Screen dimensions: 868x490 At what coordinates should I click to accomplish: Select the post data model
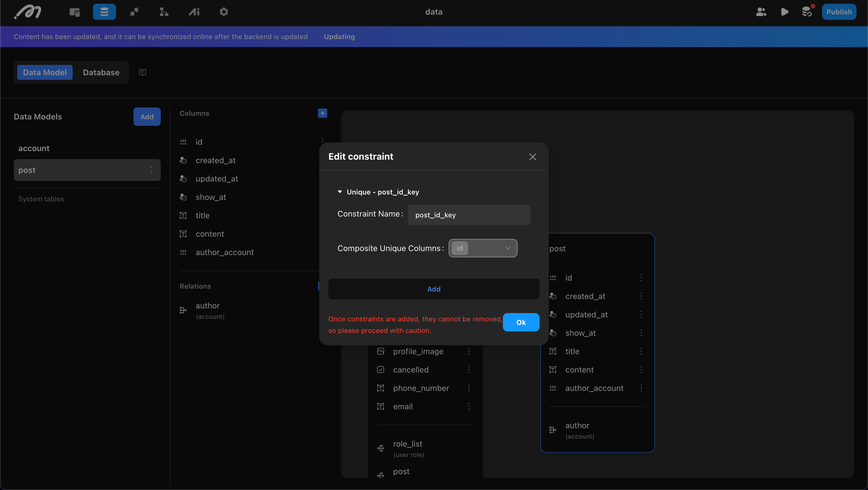[x=87, y=170]
